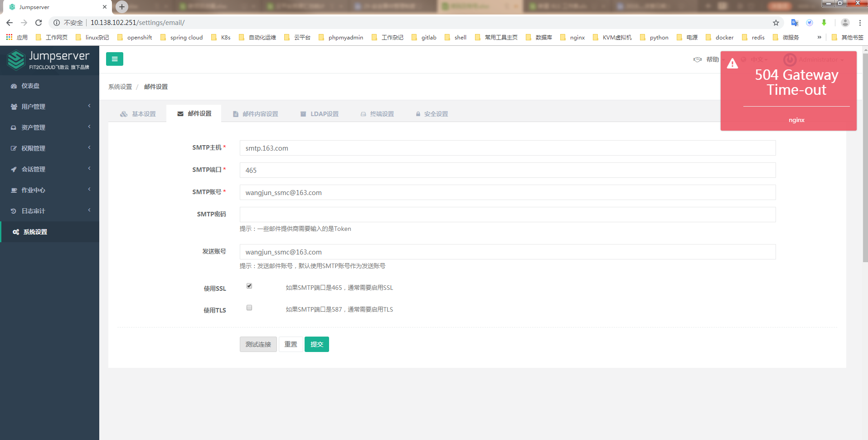The height and width of the screenshot is (440, 868).
Task: Expand the 权限管理 sidebar menu
Action: click(x=50, y=148)
